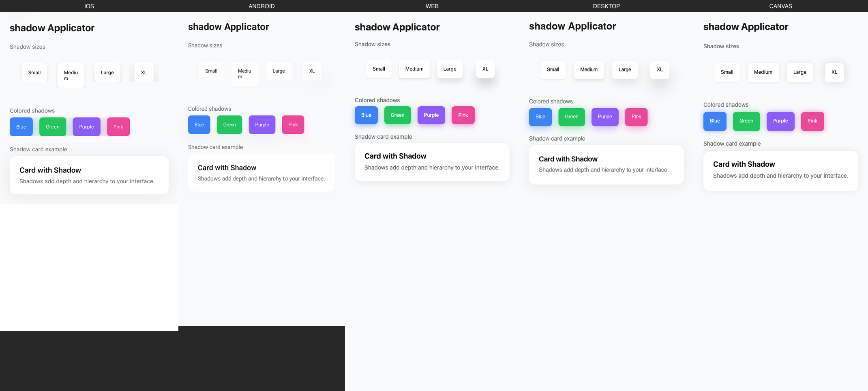This screenshot has height=391, width=868.
Task: Click the Blue colored shadow swatch in iOS panel
Action: point(21,127)
